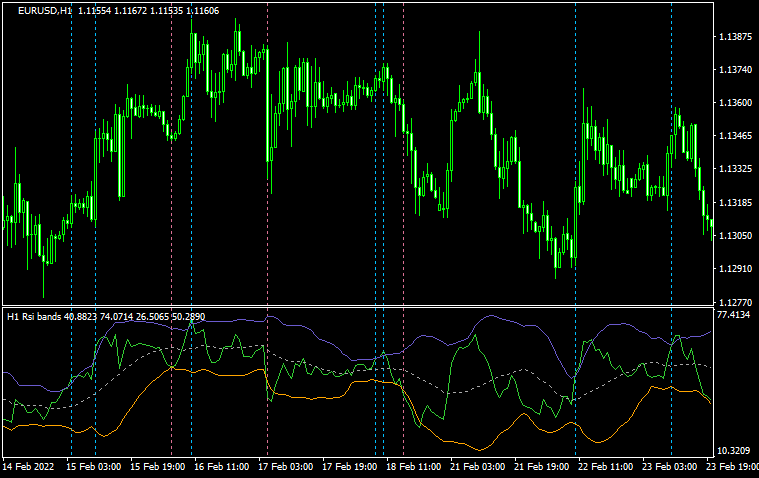
Task: Select the 1.12770 price label
Action: [x=735, y=303]
